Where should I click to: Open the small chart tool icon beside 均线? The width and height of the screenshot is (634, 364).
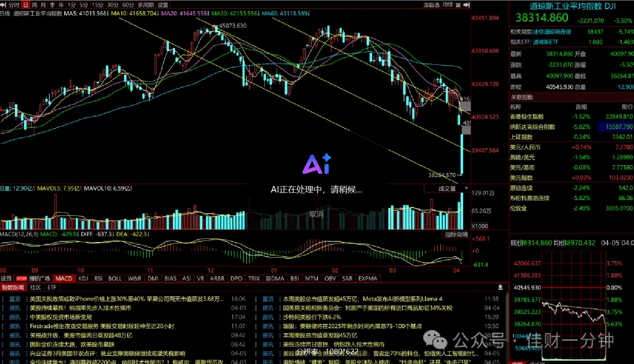[x=458, y=5]
